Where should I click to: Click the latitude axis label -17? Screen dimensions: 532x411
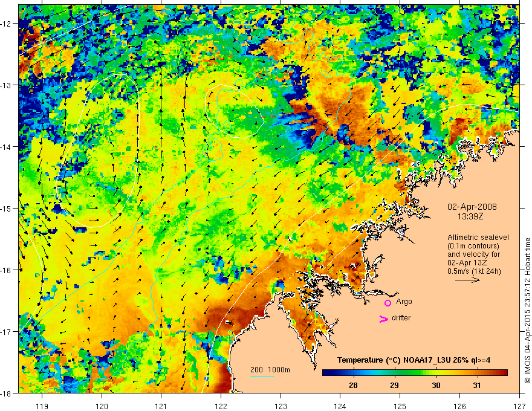point(6,332)
